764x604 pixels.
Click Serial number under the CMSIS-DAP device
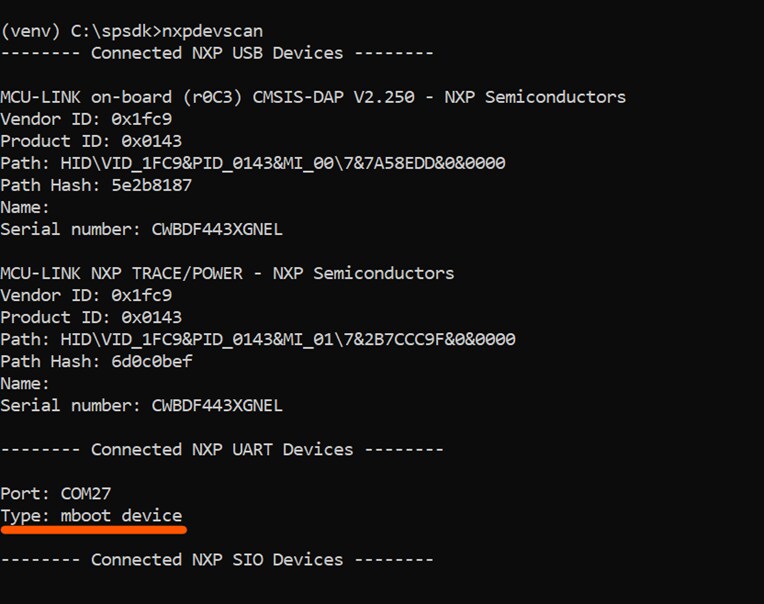141,229
